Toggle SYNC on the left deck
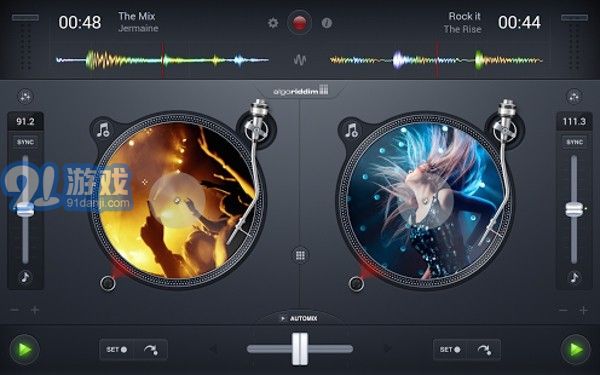The width and height of the screenshot is (600, 375). 25,142
